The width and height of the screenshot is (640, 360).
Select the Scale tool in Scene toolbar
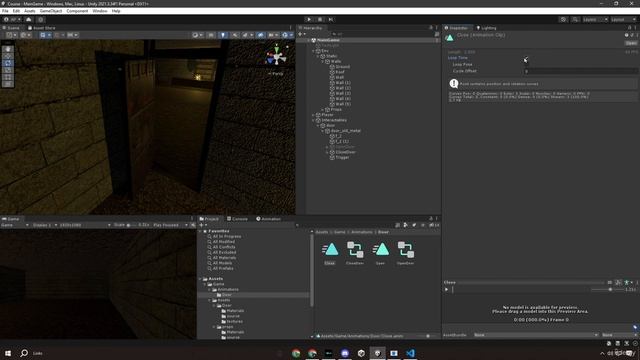coord(8,70)
